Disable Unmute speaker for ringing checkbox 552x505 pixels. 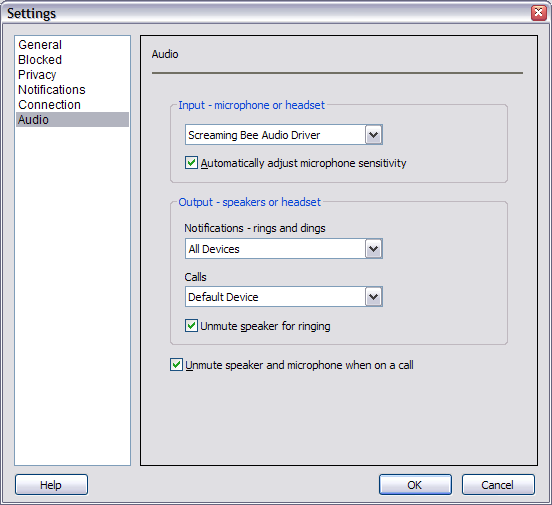tap(192, 326)
